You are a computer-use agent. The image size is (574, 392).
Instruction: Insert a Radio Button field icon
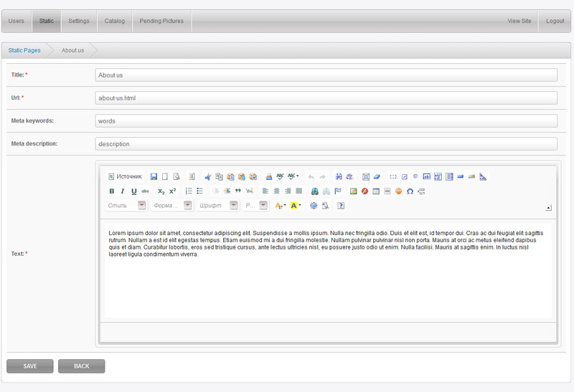[x=415, y=176]
